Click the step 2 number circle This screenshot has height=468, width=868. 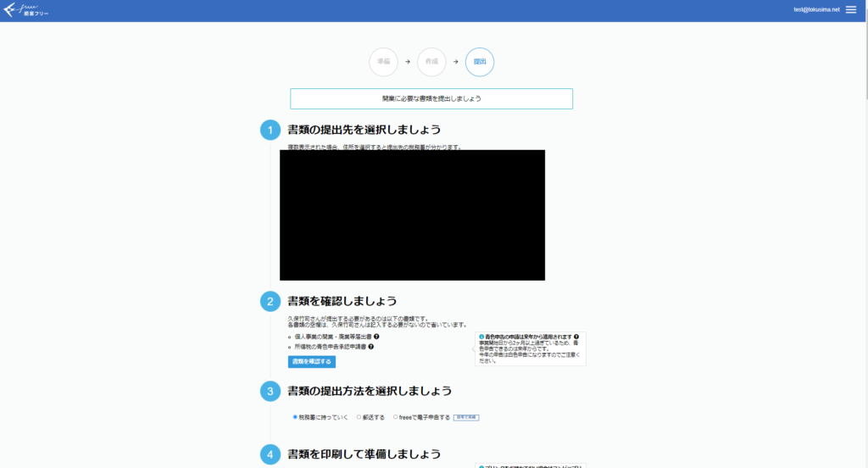point(270,301)
